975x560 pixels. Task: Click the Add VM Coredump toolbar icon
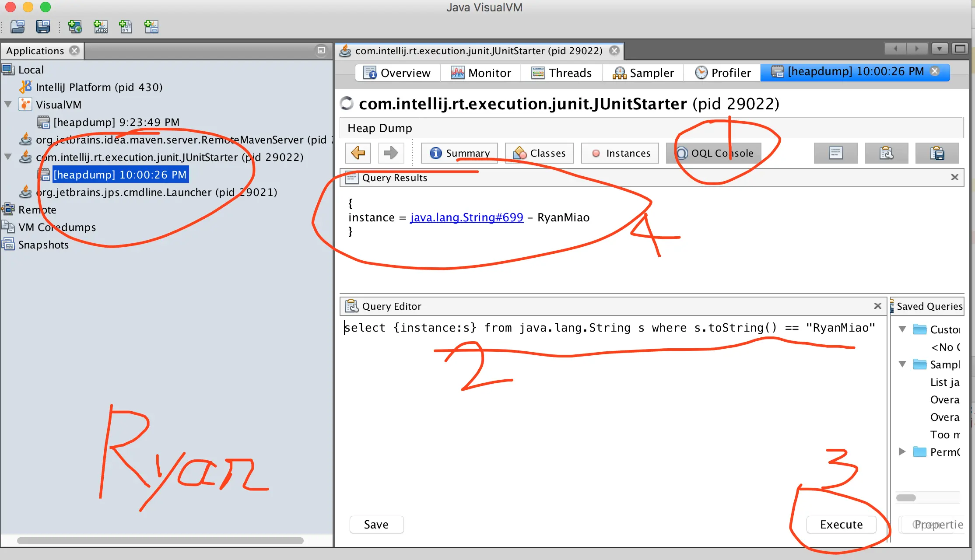coord(126,27)
